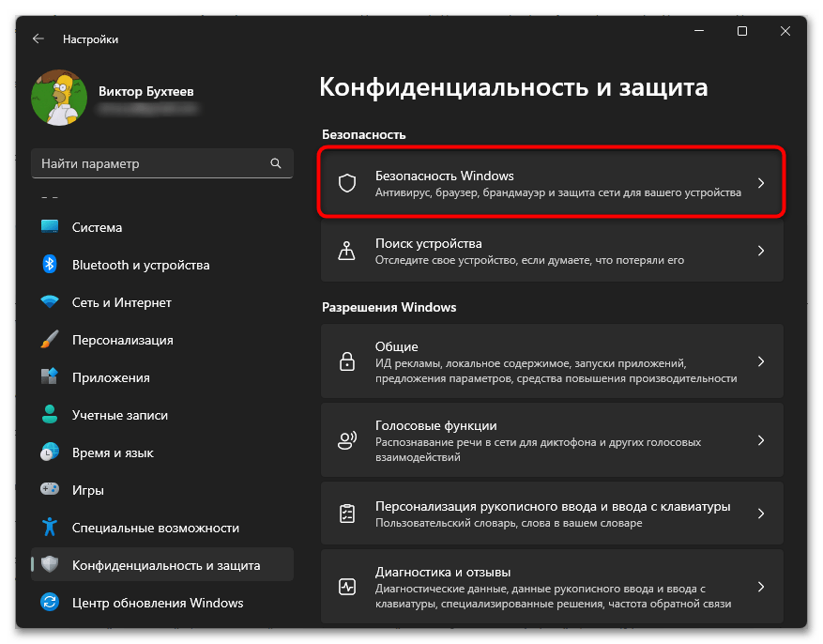The image size is (823, 644).
Task: Click chevron on Безопасность Windows row
Action: point(761,183)
